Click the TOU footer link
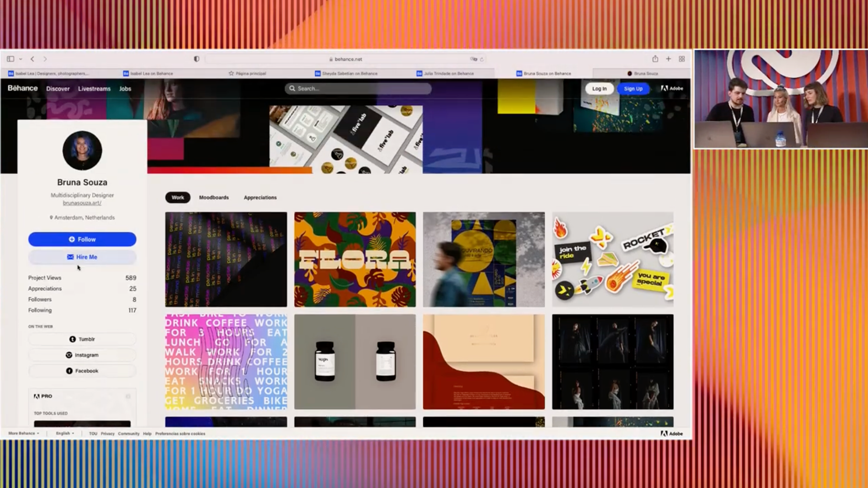This screenshot has height=488, width=868. (93, 433)
